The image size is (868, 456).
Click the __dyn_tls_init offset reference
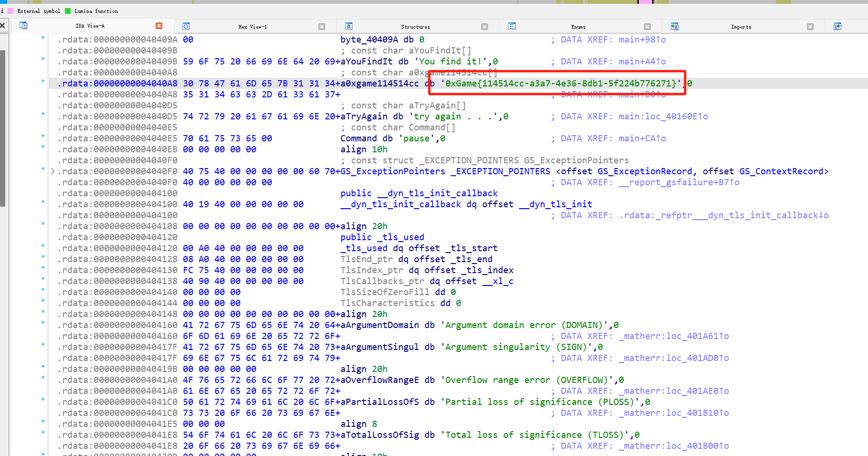click(x=556, y=204)
